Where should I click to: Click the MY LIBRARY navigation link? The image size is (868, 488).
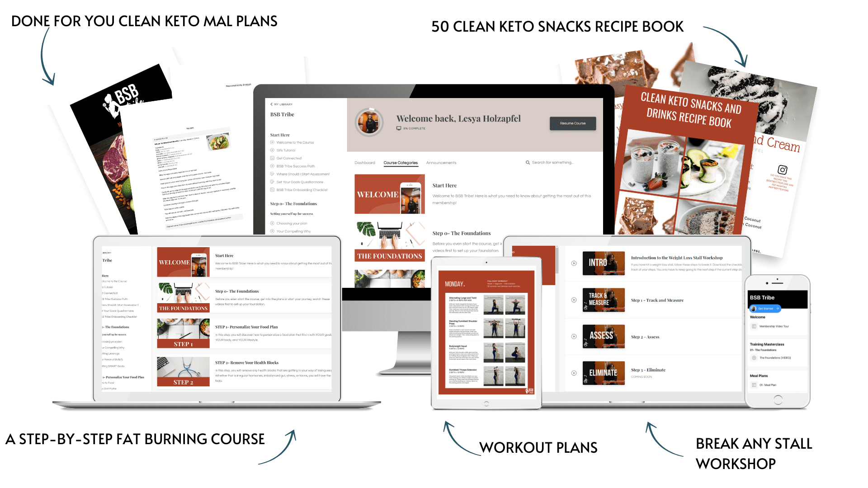283,104
